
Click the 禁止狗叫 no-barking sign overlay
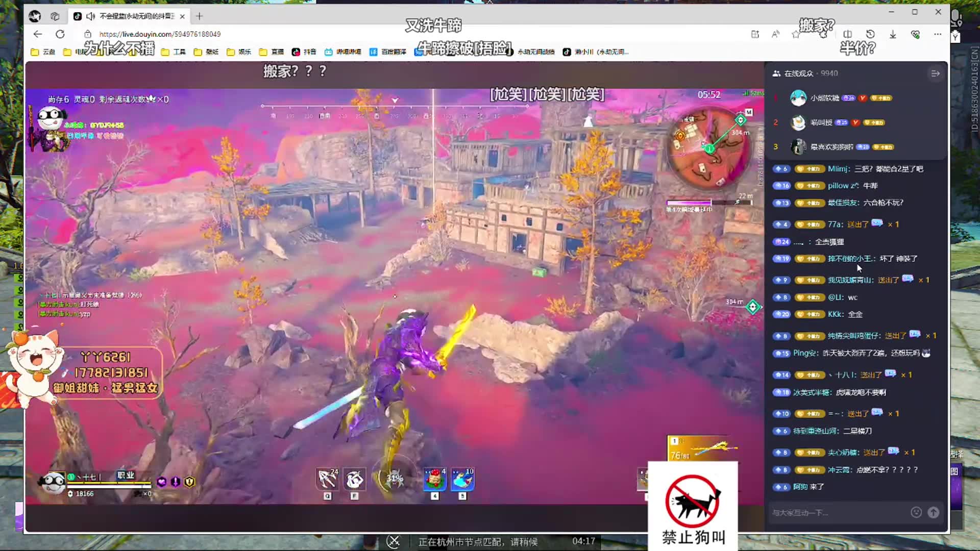pyautogui.click(x=693, y=507)
